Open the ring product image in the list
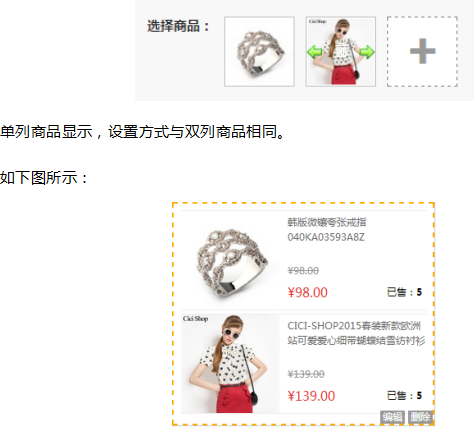476x427 pixels. point(231,262)
